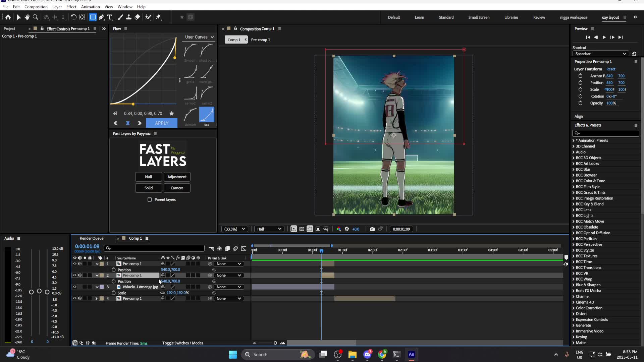Select the Hand tool

27,17
